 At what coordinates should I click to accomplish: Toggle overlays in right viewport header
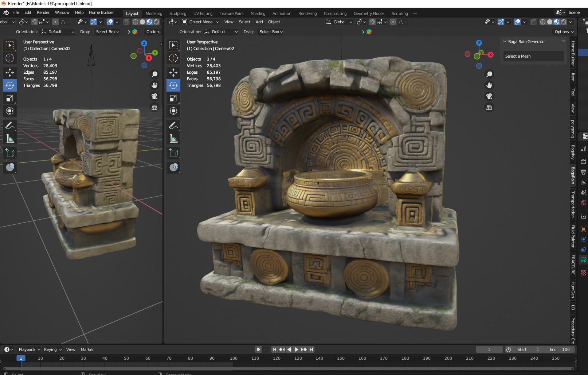pyautogui.click(x=517, y=22)
